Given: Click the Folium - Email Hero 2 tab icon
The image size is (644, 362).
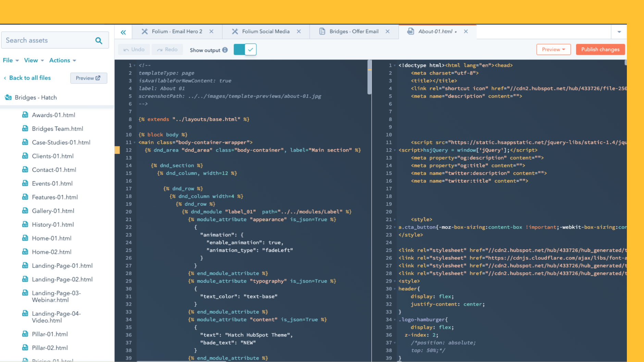Looking at the screenshot, I should 145,31.
